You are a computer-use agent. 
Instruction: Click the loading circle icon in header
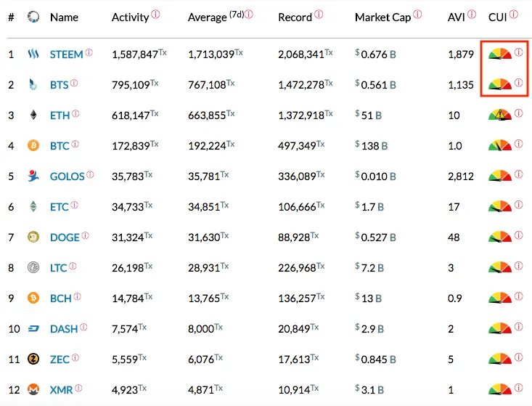click(33, 17)
